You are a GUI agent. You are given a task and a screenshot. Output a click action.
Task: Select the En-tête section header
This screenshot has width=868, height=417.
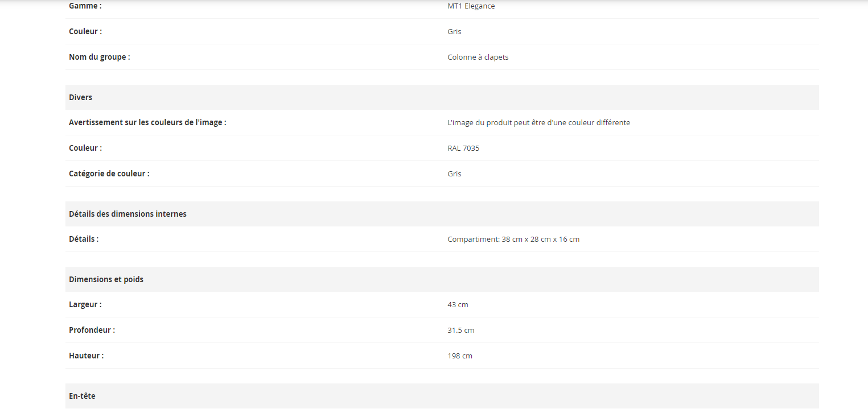point(82,396)
